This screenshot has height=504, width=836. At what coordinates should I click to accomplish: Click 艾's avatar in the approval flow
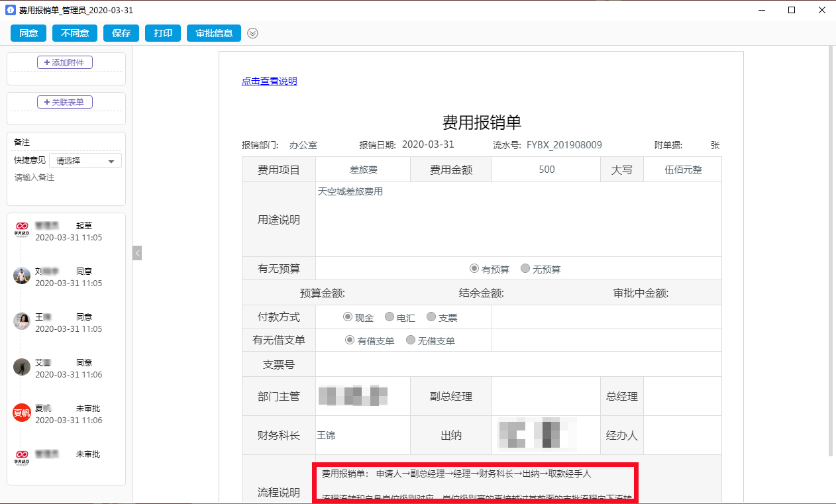[x=22, y=366]
